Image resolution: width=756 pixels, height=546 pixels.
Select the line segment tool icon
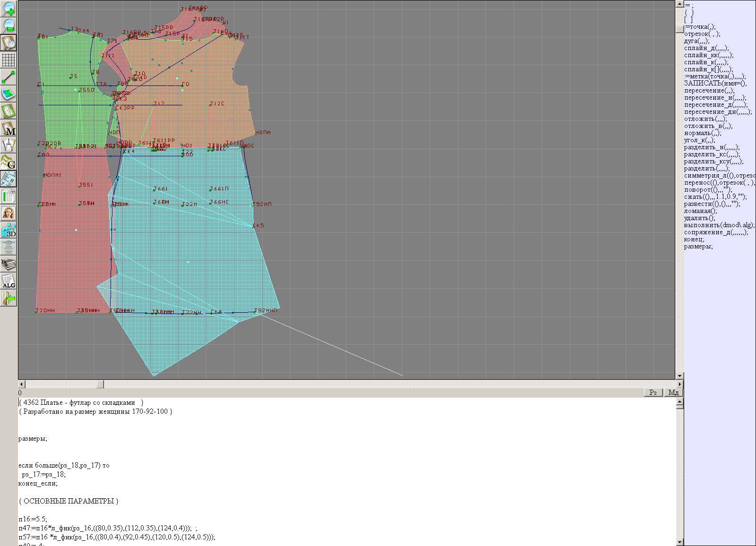tap(9, 77)
